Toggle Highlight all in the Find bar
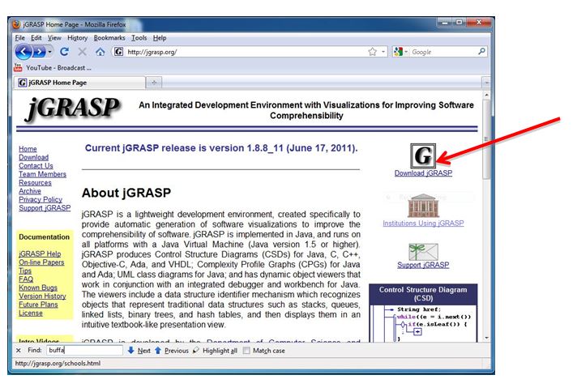577x392 pixels. pyautogui.click(x=214, y=351)
